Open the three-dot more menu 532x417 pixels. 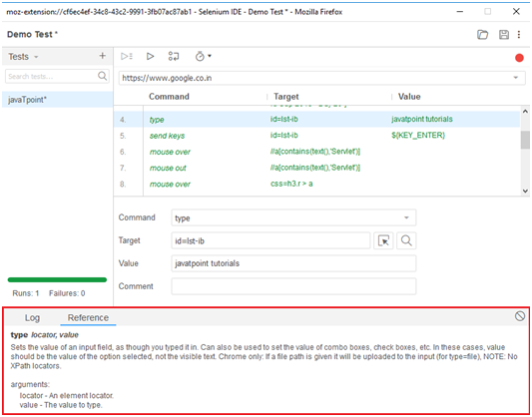pos(519,35)
